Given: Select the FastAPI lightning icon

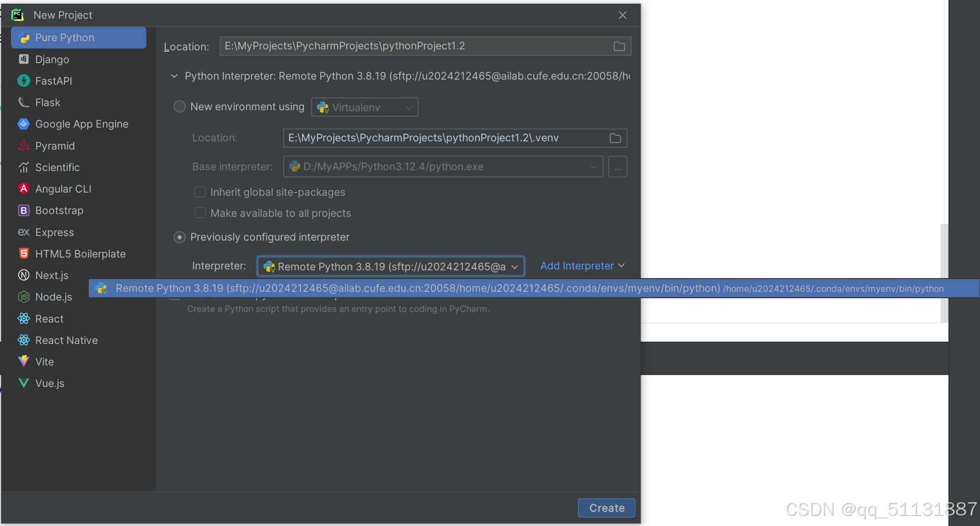Looking at the screenshot, I should pos(24,81).
